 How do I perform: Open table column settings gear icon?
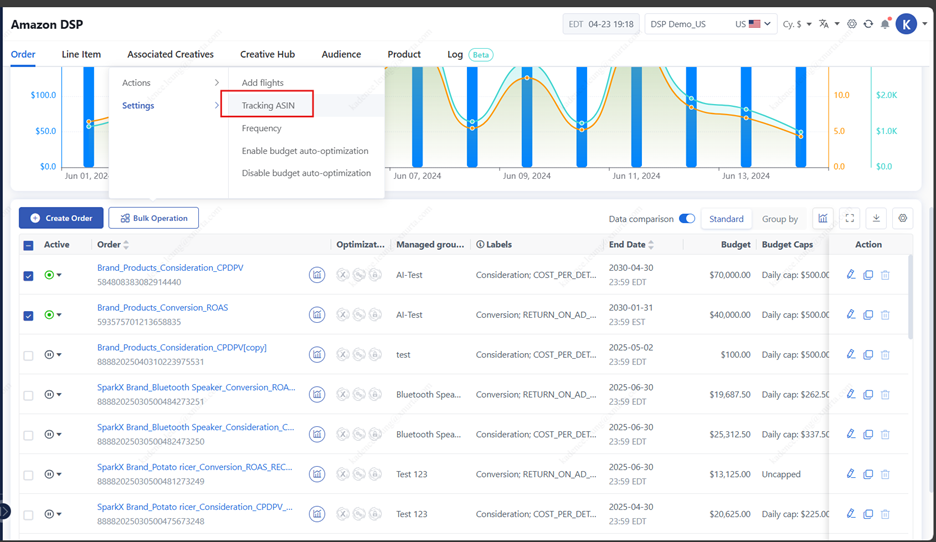[903, 218]
